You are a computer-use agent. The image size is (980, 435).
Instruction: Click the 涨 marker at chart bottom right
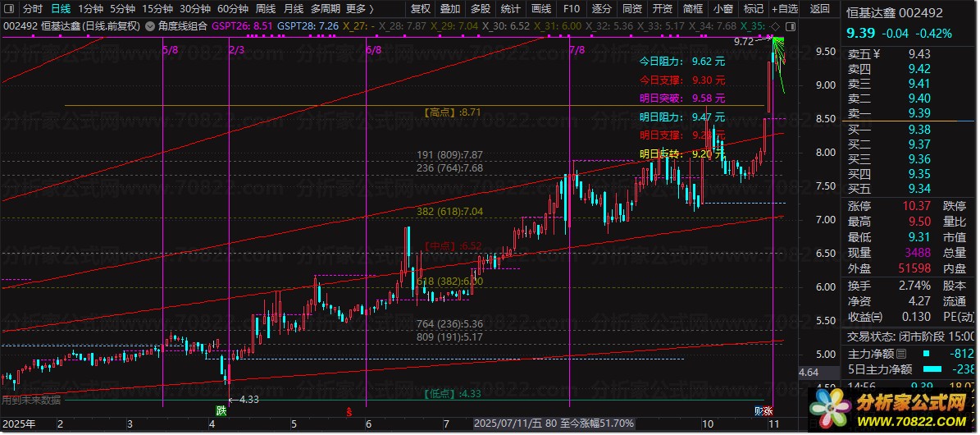(x=768, y=411)
